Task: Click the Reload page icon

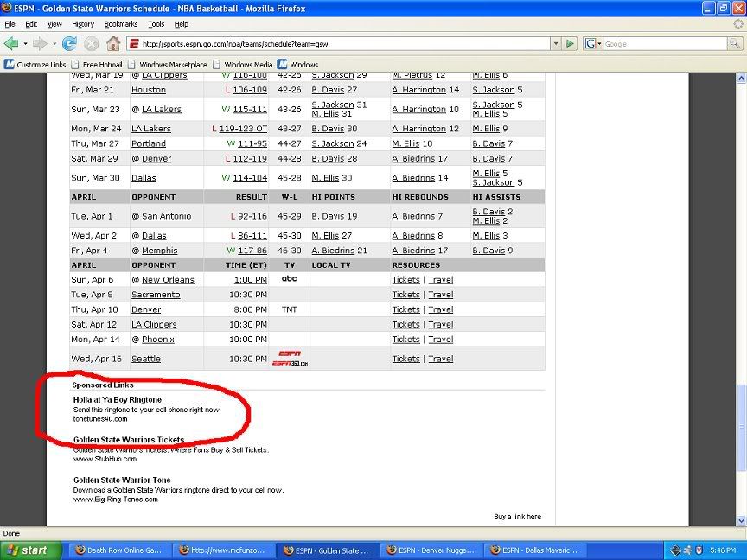Action: click(69, 43)
